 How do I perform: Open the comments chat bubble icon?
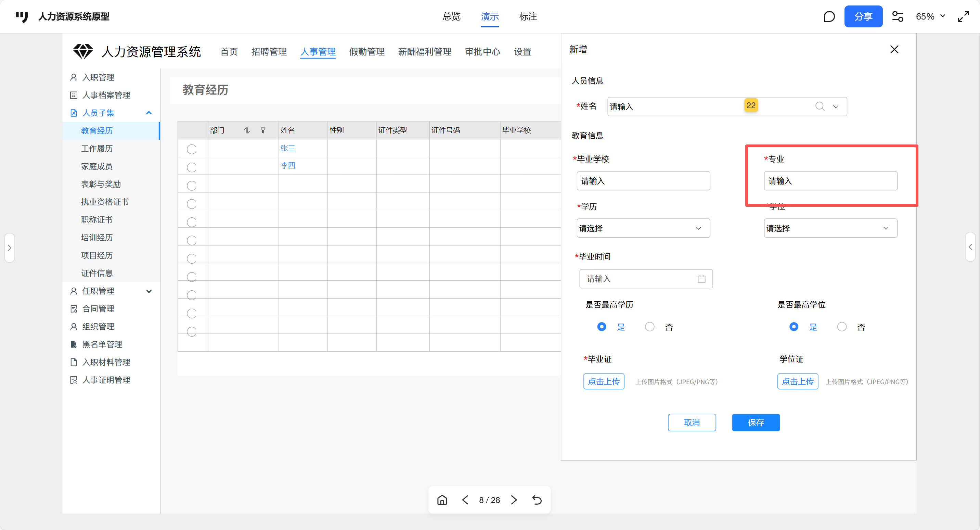[x=829, y=16]
